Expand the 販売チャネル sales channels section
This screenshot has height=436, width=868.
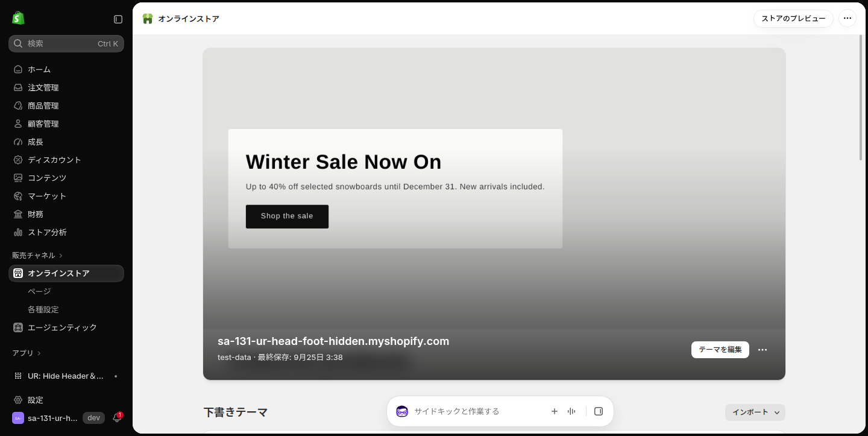coord(37,255)
